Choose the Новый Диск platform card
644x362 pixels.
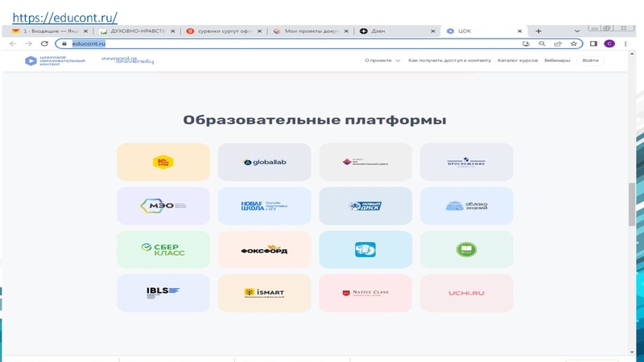click(365, 206)
